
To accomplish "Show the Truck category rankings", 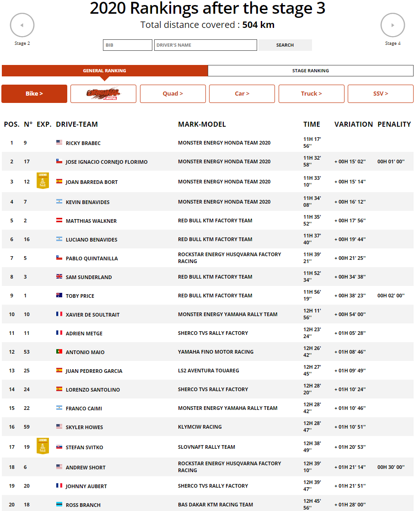I will 311,94.
